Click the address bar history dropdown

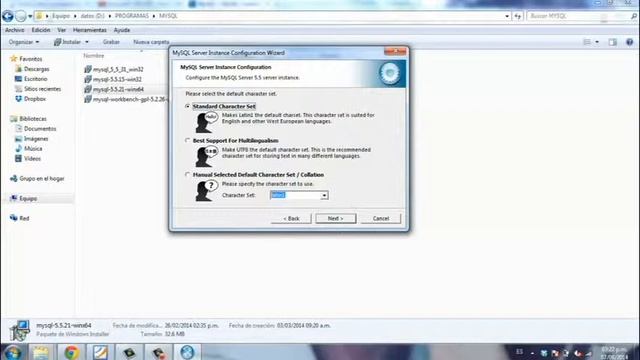pyautogui.click(x=507, y=16)
